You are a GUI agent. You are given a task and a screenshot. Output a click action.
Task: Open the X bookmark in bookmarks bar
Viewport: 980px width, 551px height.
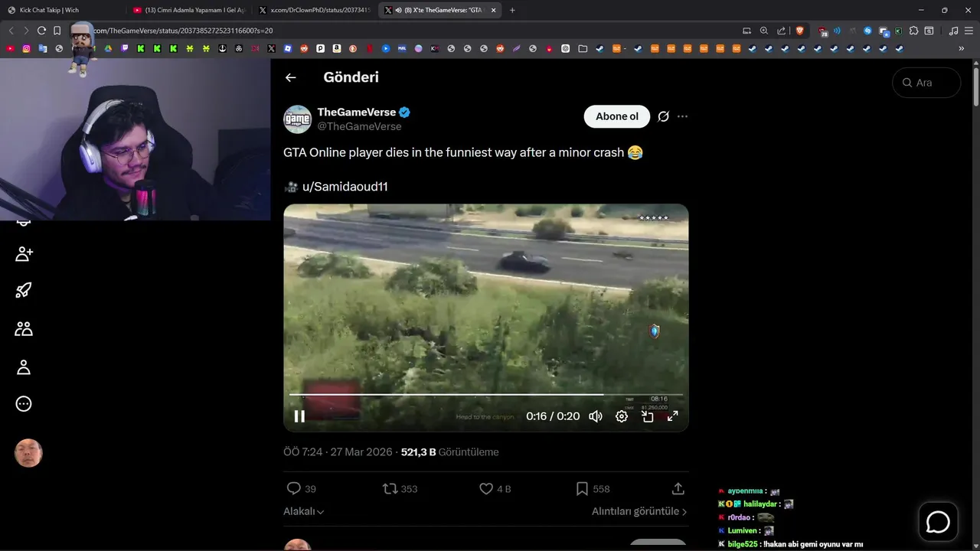pyautogui.click(x=271, y=48)
